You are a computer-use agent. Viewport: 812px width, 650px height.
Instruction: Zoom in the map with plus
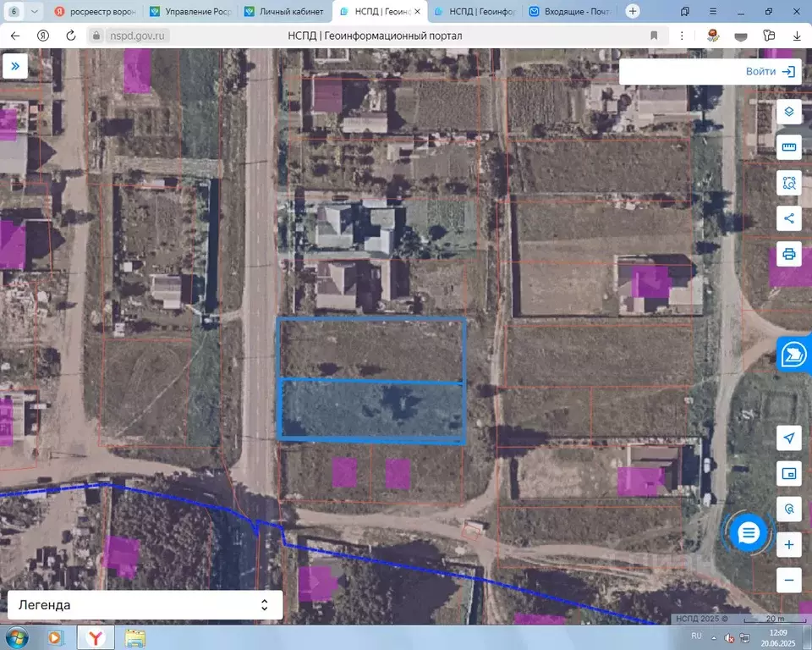788,544
